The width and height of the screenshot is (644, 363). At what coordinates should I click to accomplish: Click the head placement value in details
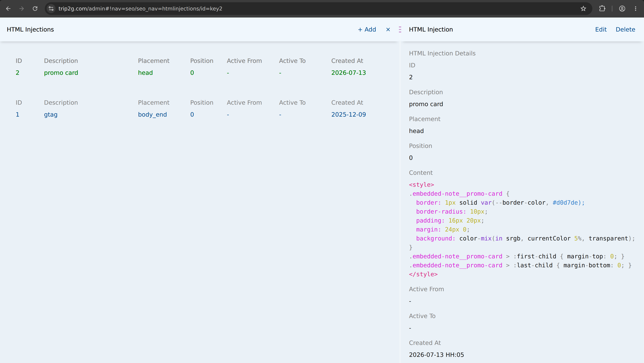416,131
